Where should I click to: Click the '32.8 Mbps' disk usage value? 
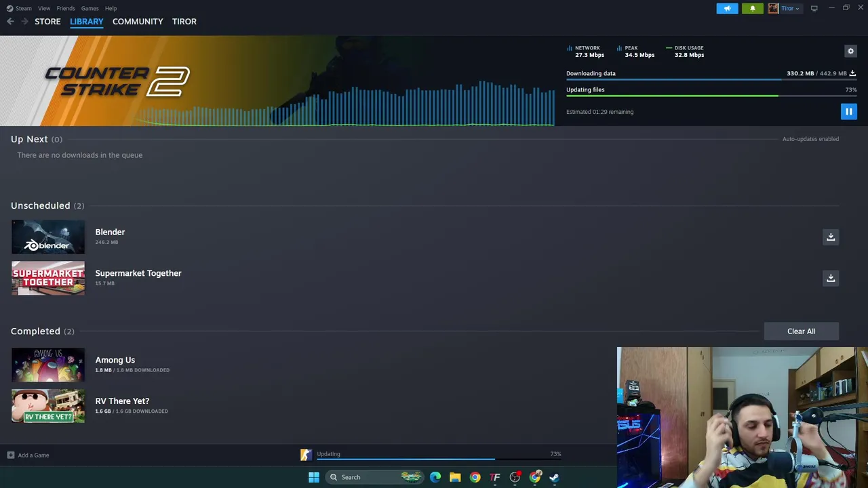[689, 55]
